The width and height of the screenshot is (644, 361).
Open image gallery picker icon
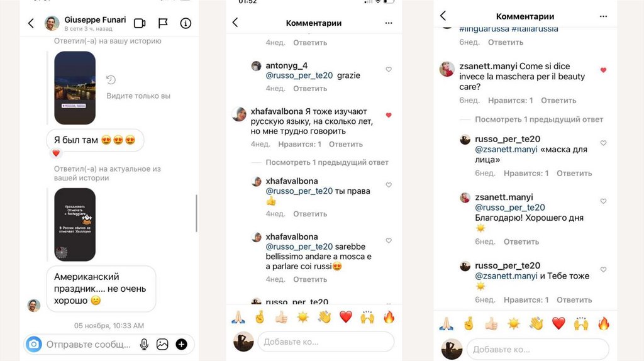click(162, 344)
